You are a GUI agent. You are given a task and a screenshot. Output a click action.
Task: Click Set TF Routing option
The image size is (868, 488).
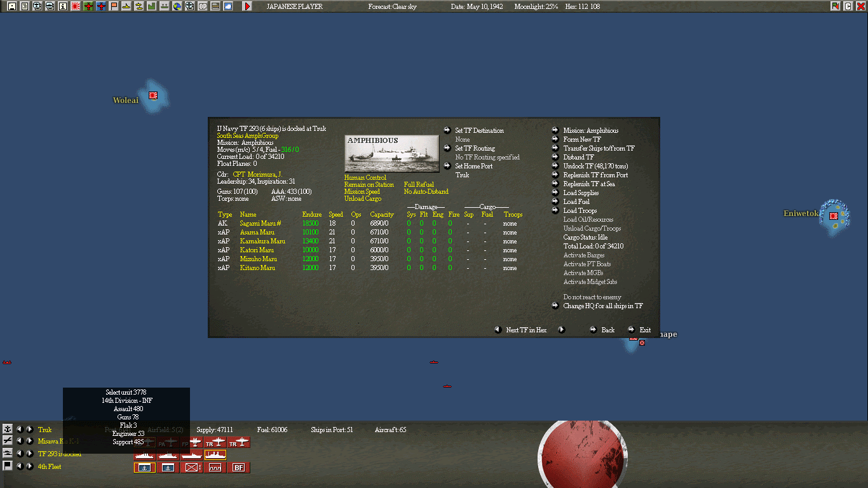click(x=475, y=149)
